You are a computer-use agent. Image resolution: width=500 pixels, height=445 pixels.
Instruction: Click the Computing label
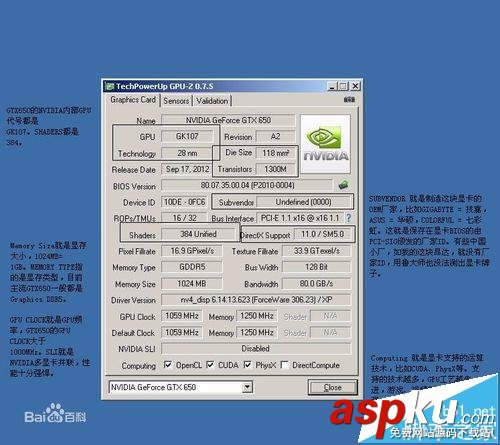pyautogui.click(x=139, y=366)
